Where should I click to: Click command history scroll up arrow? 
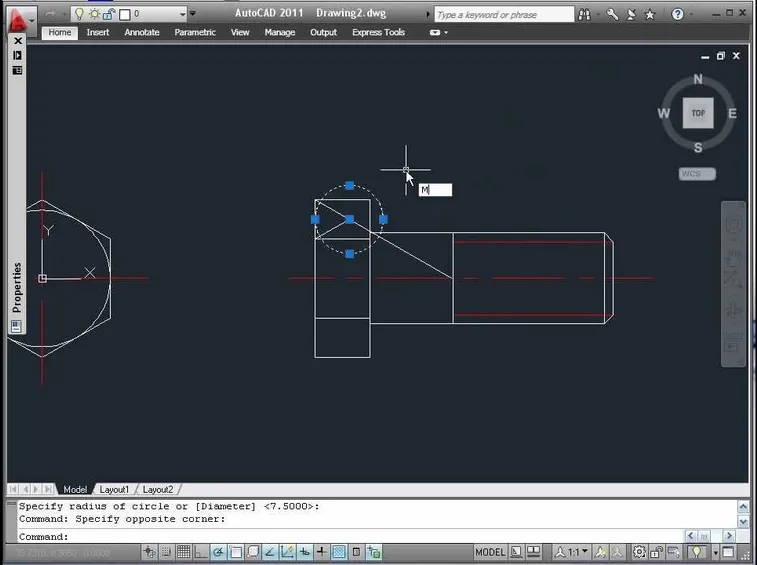(x=743, y=507)
